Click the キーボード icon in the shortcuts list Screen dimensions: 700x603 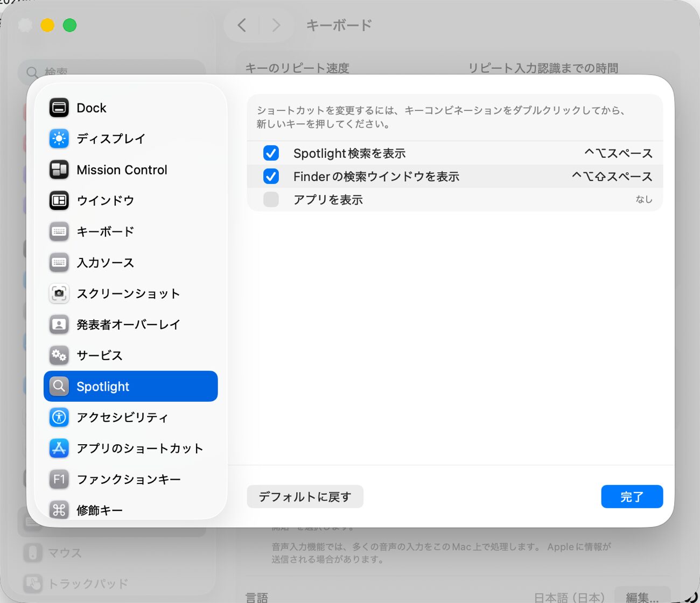click(59, 232)
